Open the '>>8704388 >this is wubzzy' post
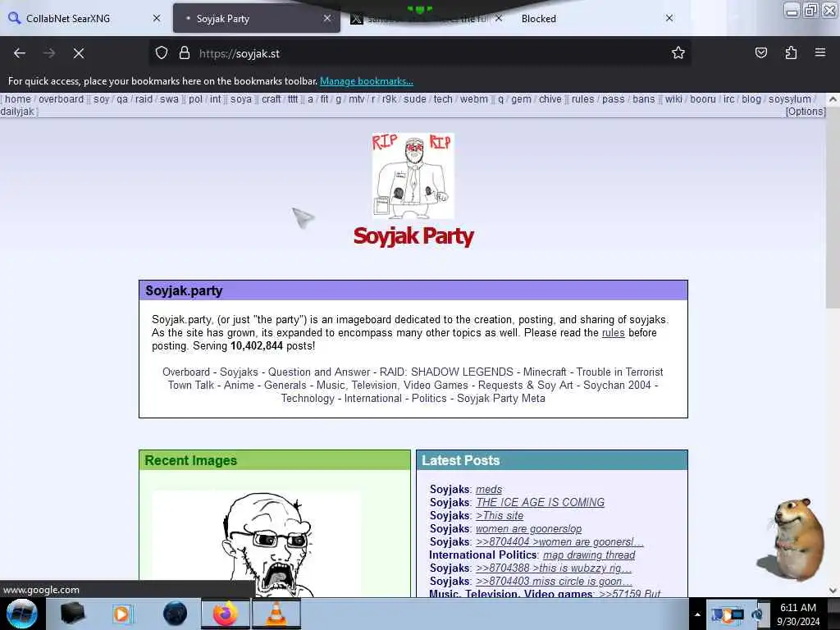 click(x=554, y=568)
